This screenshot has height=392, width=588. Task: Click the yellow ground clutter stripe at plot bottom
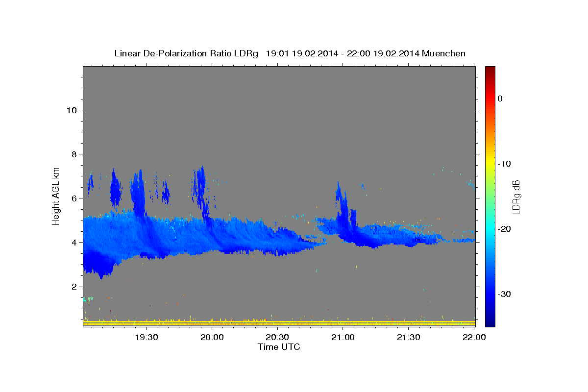point(279,323)
